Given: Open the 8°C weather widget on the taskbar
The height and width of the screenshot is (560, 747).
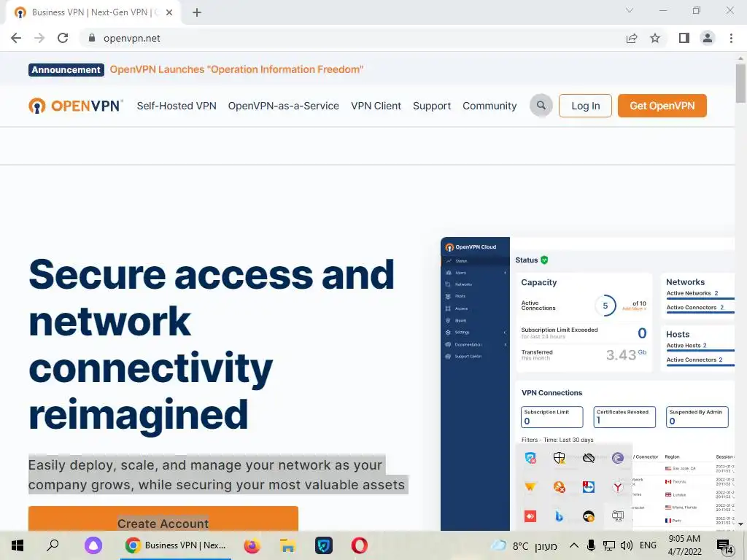Looking at the screenshot, I should (524, 545).
